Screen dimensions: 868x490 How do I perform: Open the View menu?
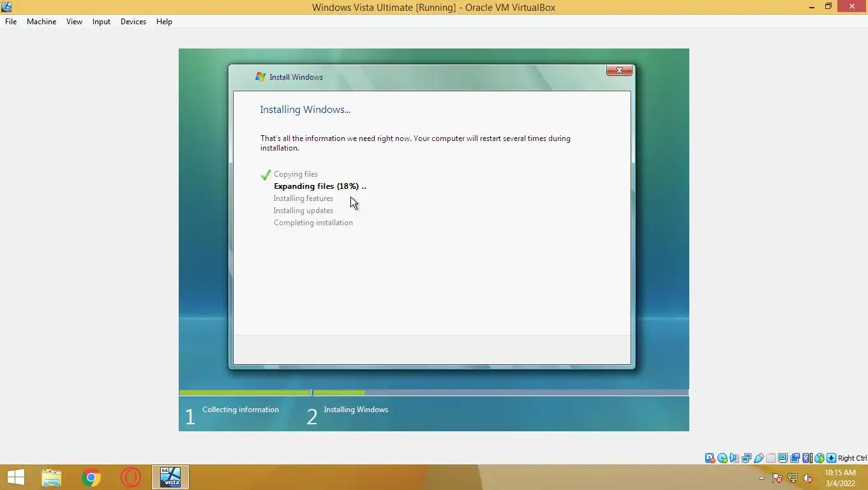pyautogui.click(x=74, y=22)
